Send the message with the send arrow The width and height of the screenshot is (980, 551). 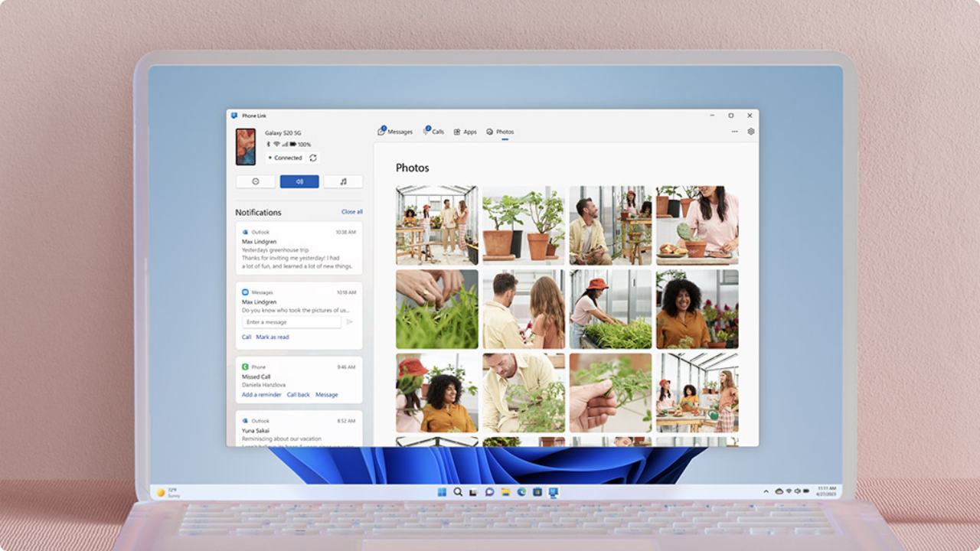coord(351,321)
